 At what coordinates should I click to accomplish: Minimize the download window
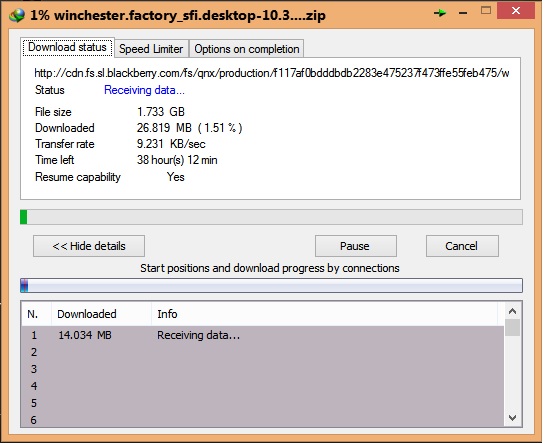463,13
